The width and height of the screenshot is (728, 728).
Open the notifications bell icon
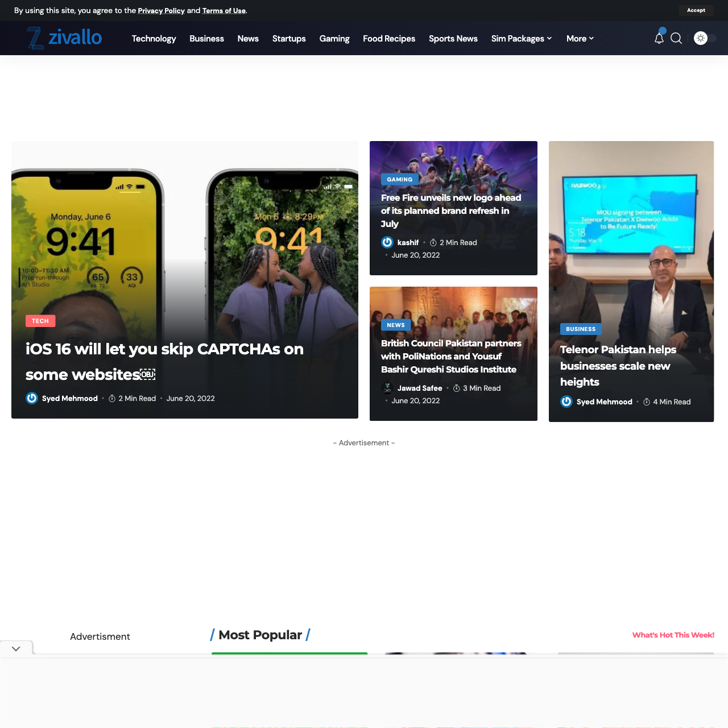point(659,38)
